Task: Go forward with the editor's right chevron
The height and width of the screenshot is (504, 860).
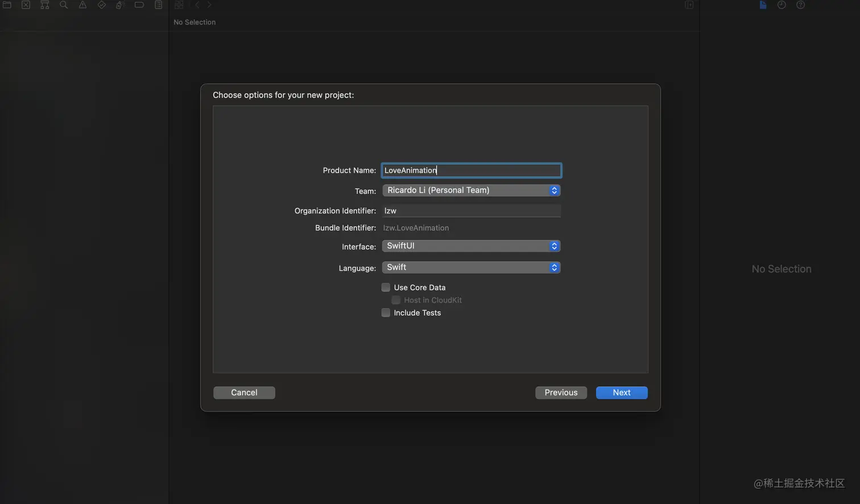Action: pyautogui.click(x=209, y=5)
